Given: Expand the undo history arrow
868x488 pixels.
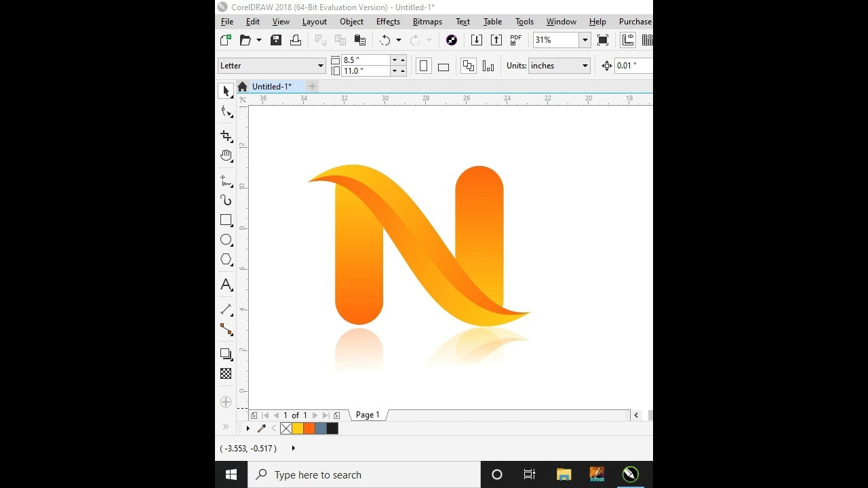Looking at the screenshot, I should (x=398, y=40).
